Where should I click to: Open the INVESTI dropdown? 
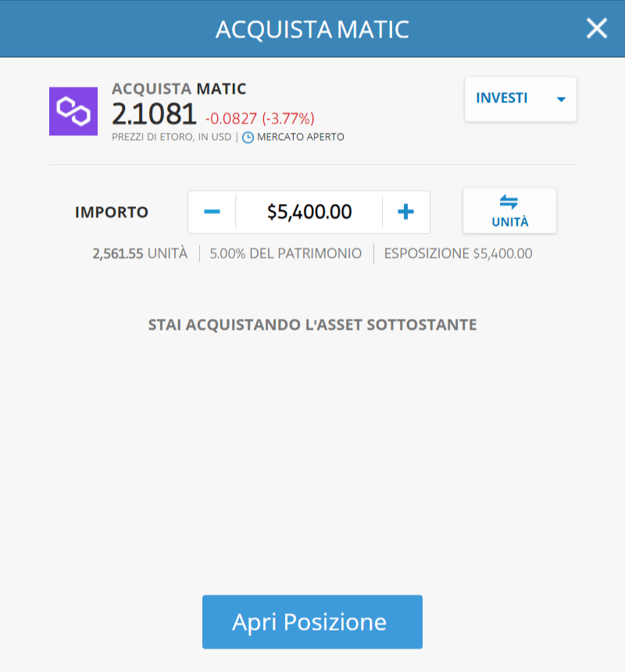point(520,99)
